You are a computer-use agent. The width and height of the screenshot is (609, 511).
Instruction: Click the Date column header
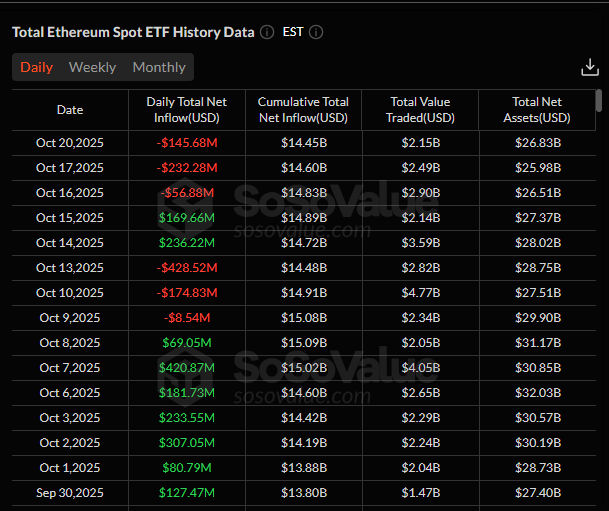pyautogui.click(x=70, y=110)
